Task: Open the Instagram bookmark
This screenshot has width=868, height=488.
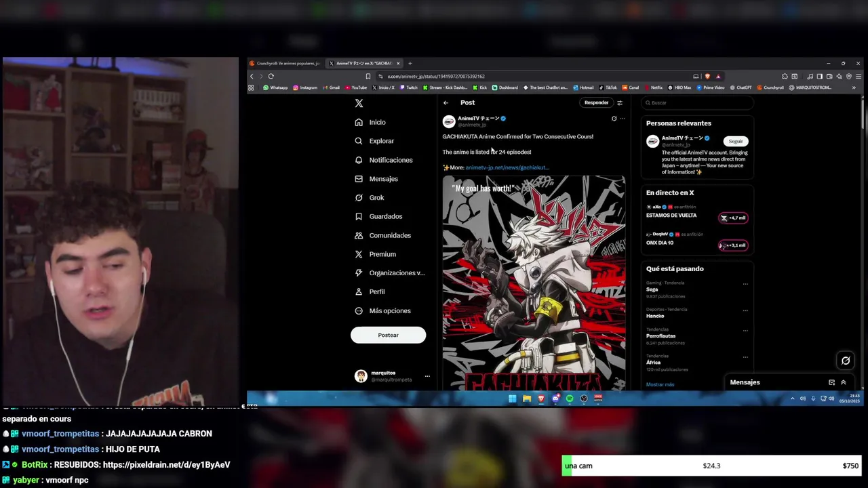Action: tap(305, 87)
